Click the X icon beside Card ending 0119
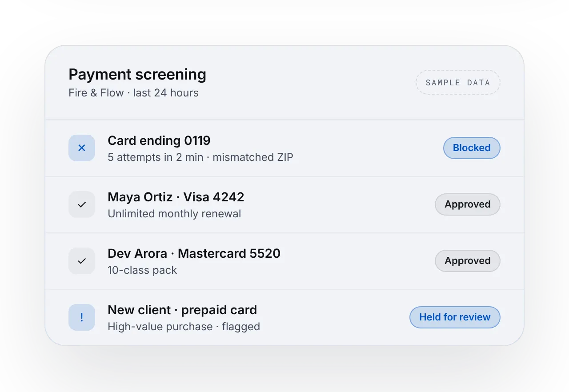The height and width of the screenshot is (392, 569). [82, 148]
